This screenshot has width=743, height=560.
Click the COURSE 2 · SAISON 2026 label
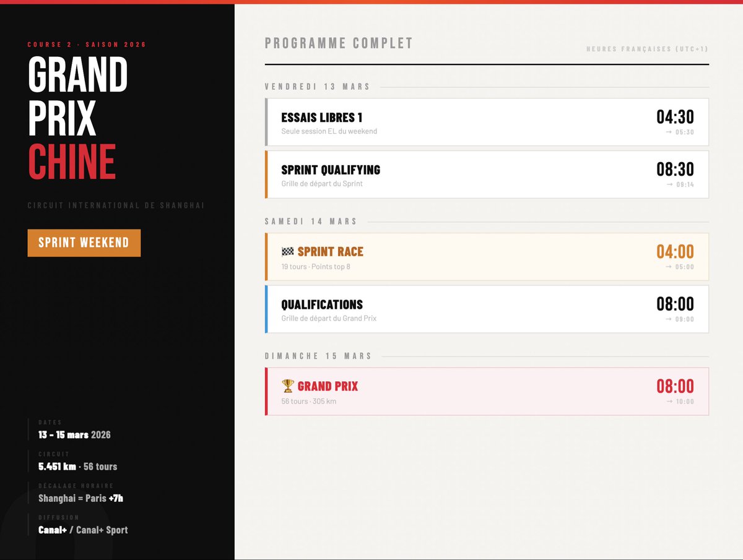(x=87, y=45)
